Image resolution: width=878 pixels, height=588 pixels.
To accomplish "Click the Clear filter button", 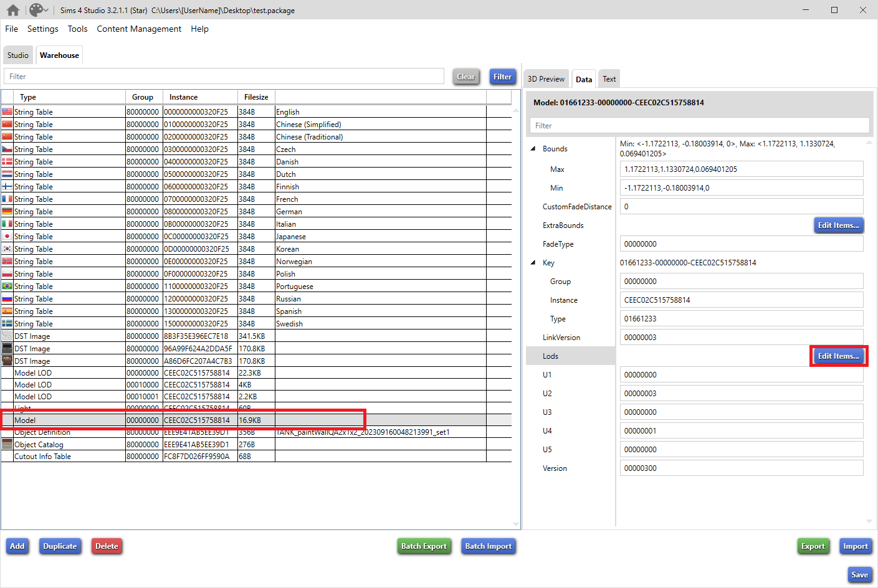I will click(x=466, y=77).
